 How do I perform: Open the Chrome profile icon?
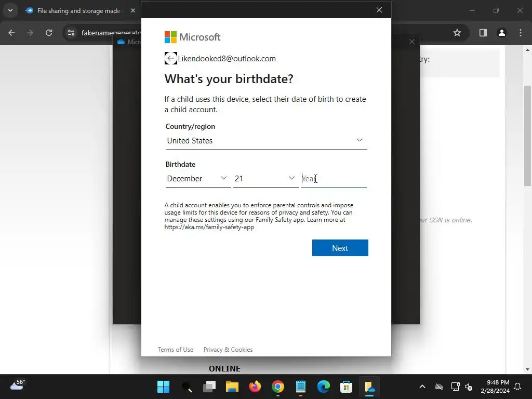(x=502, y=33)
